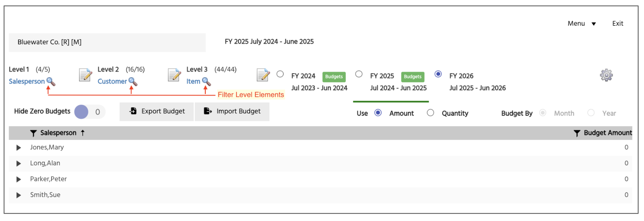644x221 pixels.
Task: Click the magnifier next to Customer
Action: [x=133, y=82]
